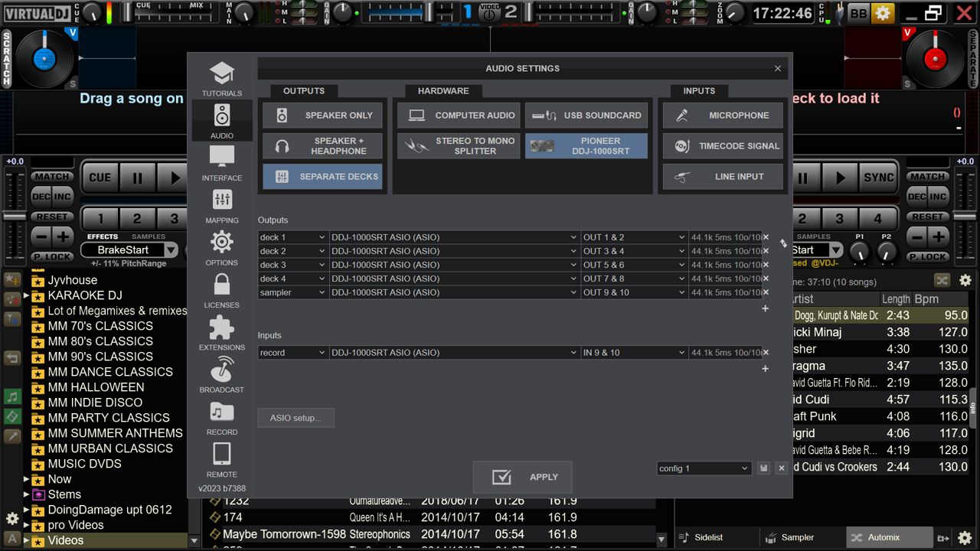Remove the deck 3 output row

(766, 265)
